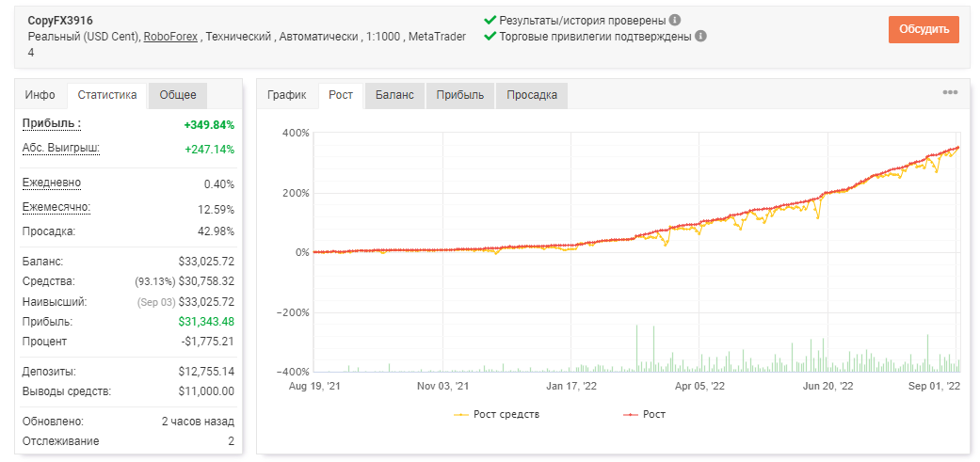The width and height of the screenshot is (980, 462).
Task: Click the Jan 17, '22 axis label
Action: pos(571,387)
